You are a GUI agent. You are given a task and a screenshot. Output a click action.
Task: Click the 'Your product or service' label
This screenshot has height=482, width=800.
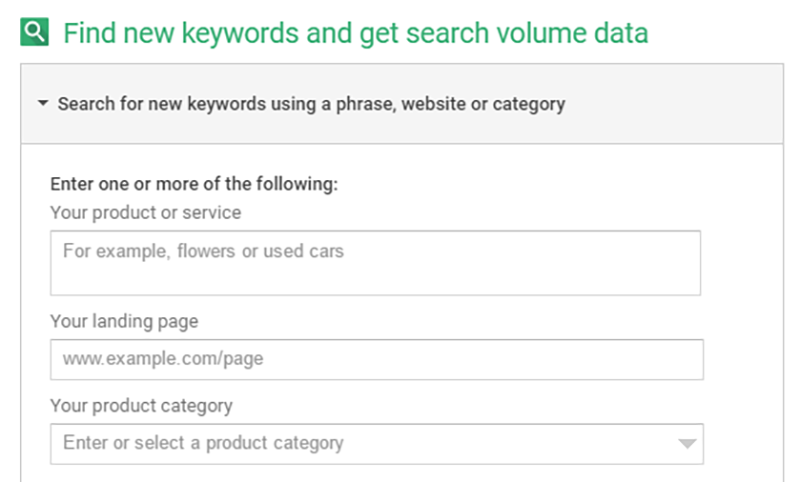[145, 213]
